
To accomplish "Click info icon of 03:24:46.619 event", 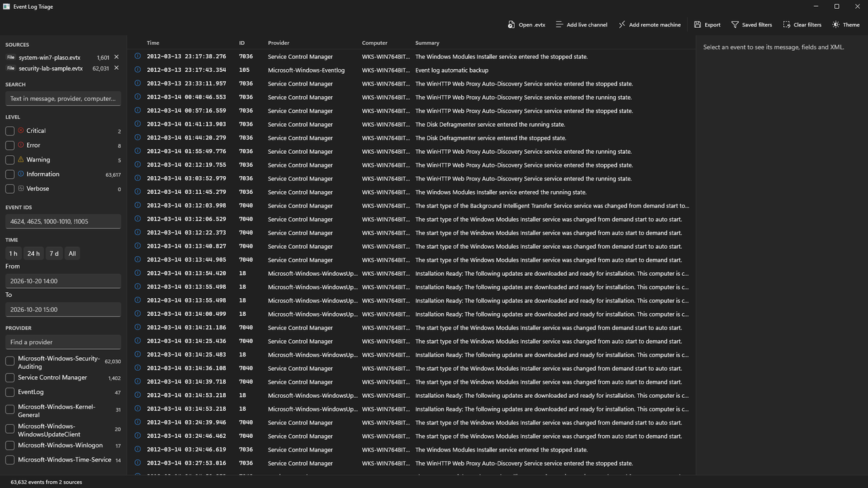I will [x=138, y=449].
